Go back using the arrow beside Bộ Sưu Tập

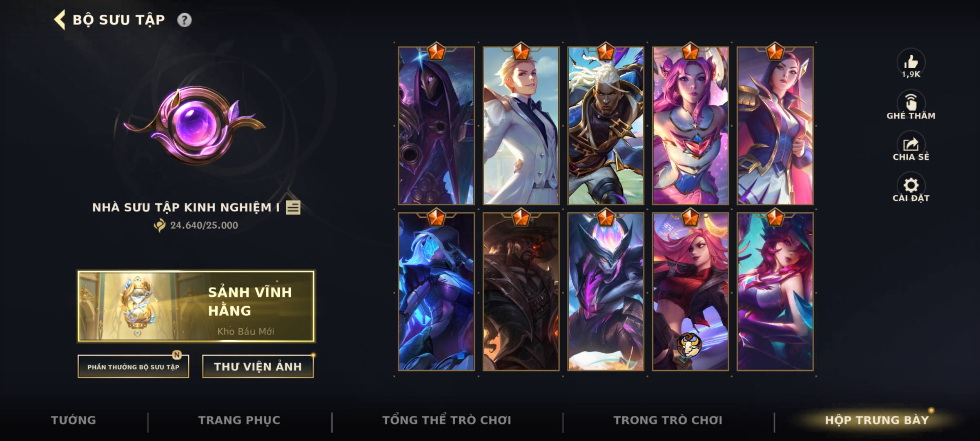pyautogui.click(x=60, y=20)
